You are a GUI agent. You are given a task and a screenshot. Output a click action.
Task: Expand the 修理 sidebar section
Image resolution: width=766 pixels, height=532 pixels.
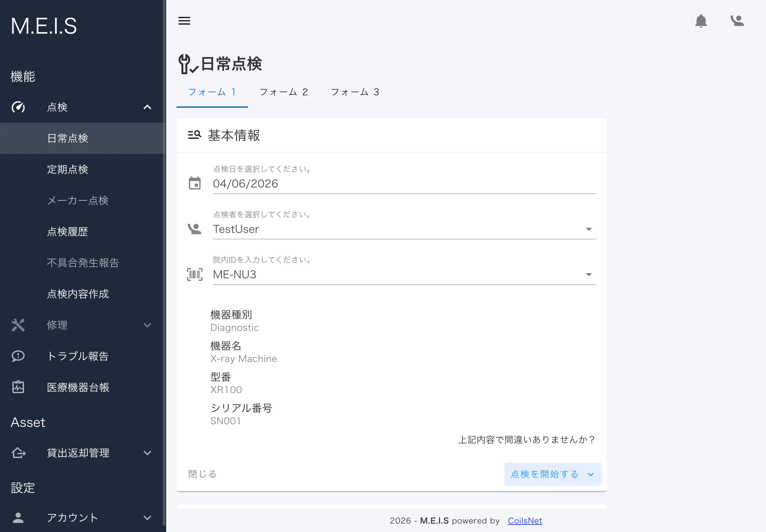(x=147, y=325)
